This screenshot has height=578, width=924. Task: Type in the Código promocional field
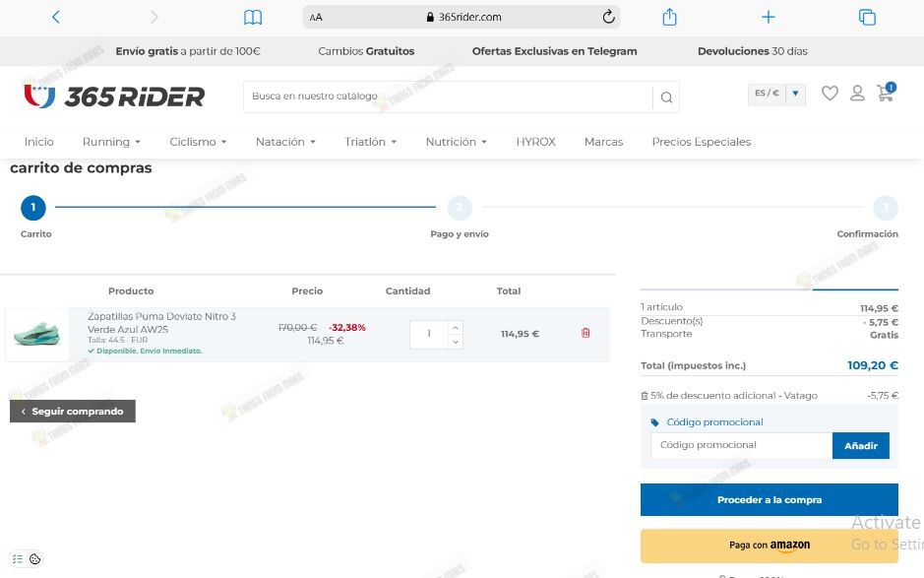(x=738, y=445)
